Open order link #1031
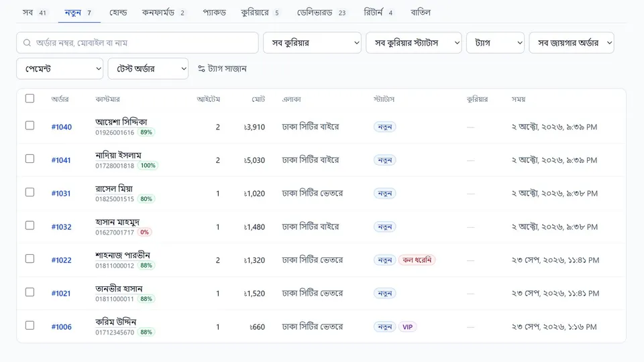This screenshot has height=362, width=644. [61, 193]
